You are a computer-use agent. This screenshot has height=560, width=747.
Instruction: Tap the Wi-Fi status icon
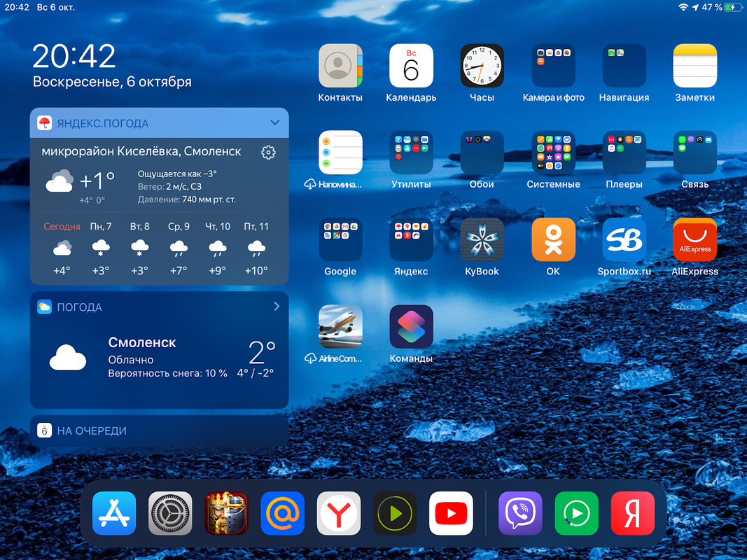(683, 7)
